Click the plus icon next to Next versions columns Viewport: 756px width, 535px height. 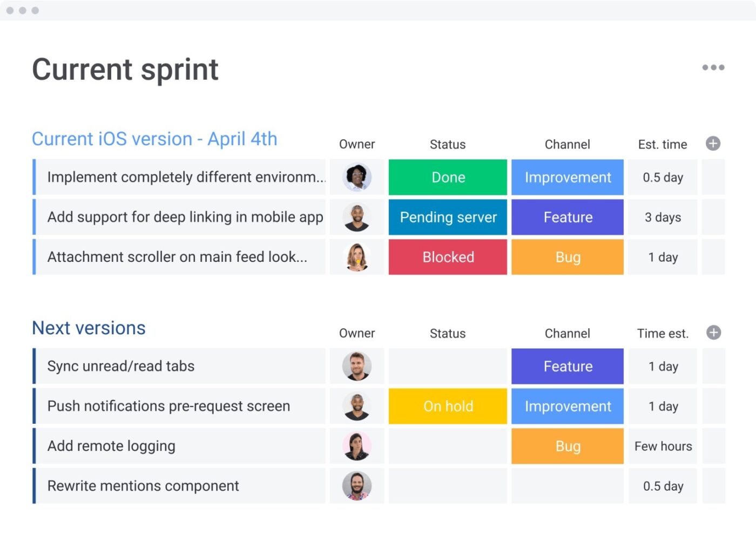click(x=713, y=332)
